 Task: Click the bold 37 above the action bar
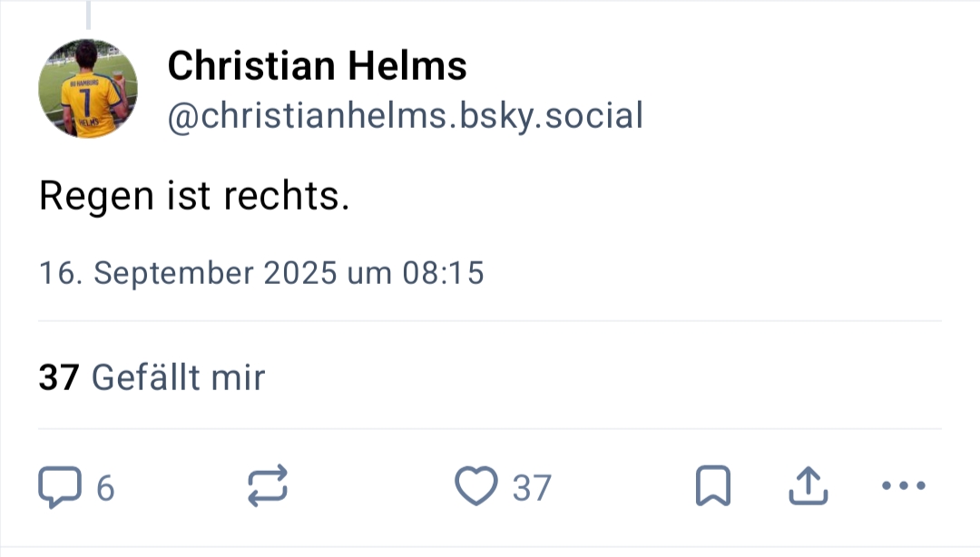coord(60,377)
